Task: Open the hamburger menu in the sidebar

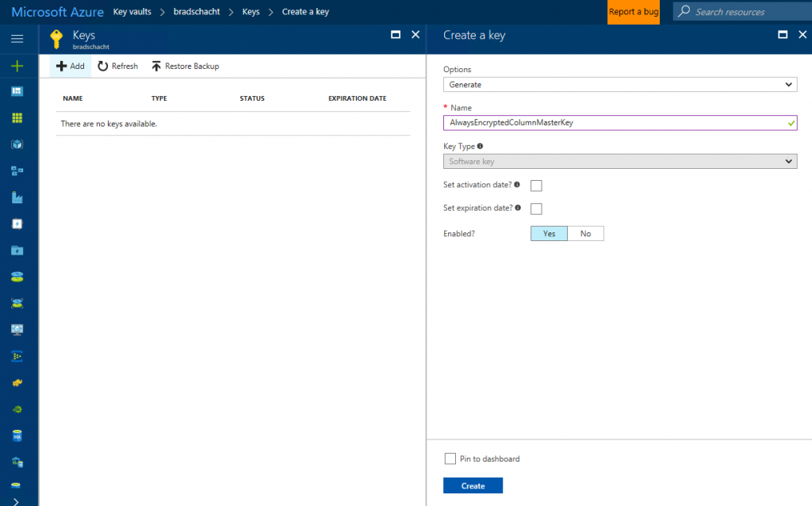Action: coord(17,39)
